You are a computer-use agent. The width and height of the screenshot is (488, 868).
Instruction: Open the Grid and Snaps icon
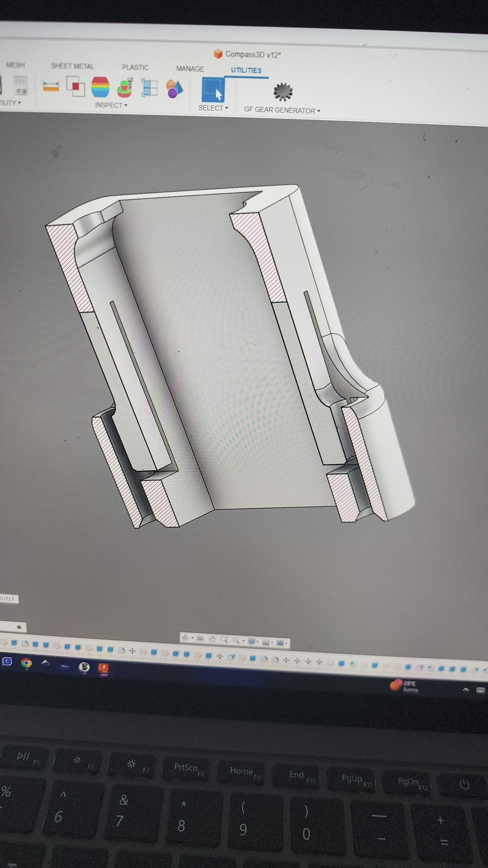(266, 642)
